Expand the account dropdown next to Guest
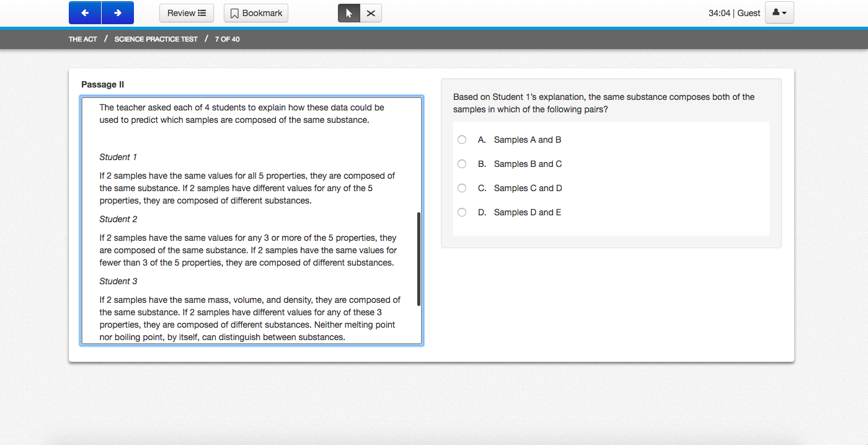 [x=784, y=12]
